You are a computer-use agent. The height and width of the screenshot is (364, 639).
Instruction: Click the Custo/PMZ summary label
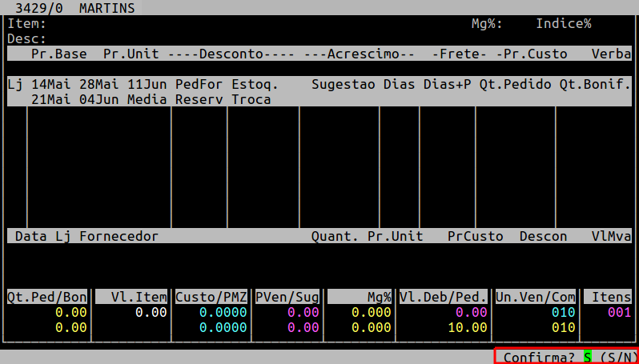click(x=211, y=297)
